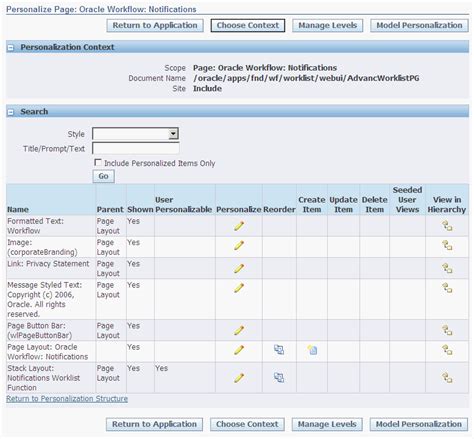View Image: (corporateBranding) in hierarchy
Image resolution: width=474 pixels, height=439 pixels.
pos(447,246)
